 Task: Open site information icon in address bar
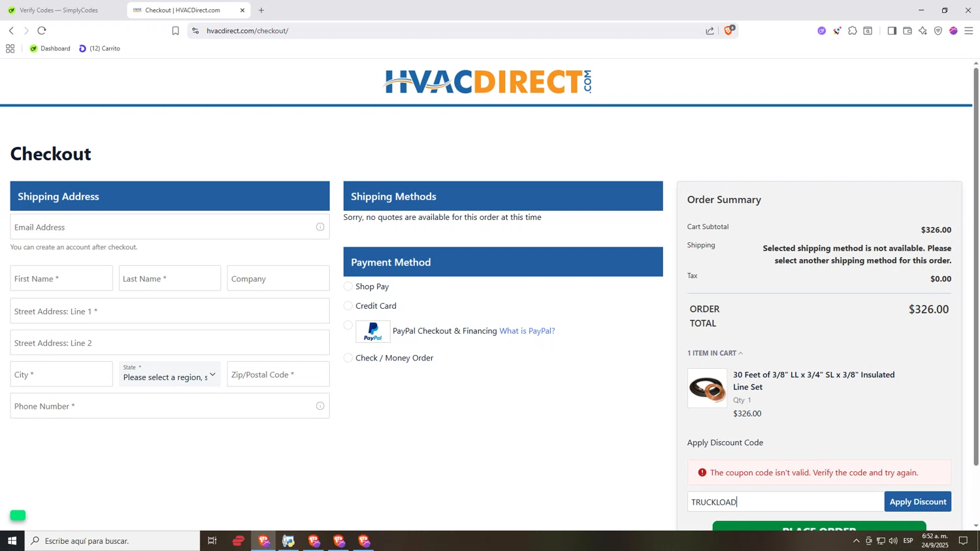pyautogui.click(x=195, y=31)
